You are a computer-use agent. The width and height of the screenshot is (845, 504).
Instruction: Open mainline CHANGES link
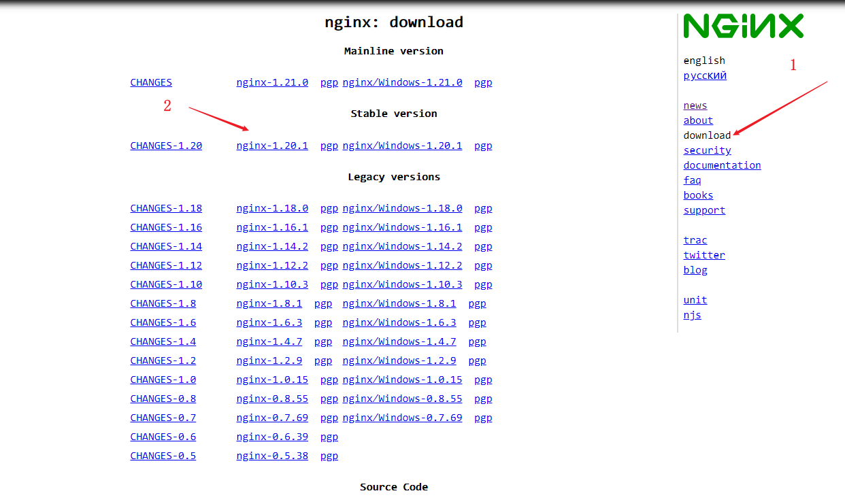[151, 82]
